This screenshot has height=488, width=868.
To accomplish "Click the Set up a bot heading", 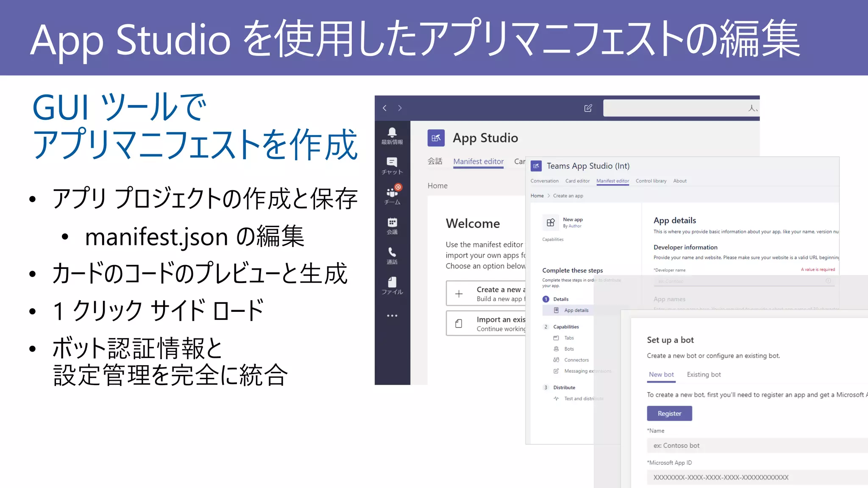I will pyautogui.click(x=670, y=340).
